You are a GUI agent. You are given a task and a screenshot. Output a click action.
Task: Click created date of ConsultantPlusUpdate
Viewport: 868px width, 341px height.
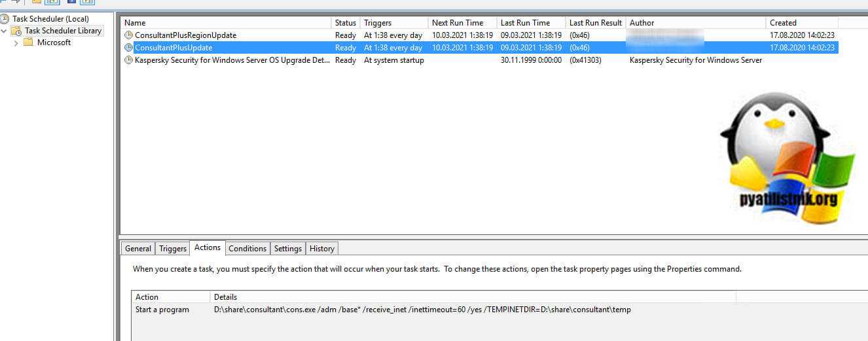click(803, 48)
